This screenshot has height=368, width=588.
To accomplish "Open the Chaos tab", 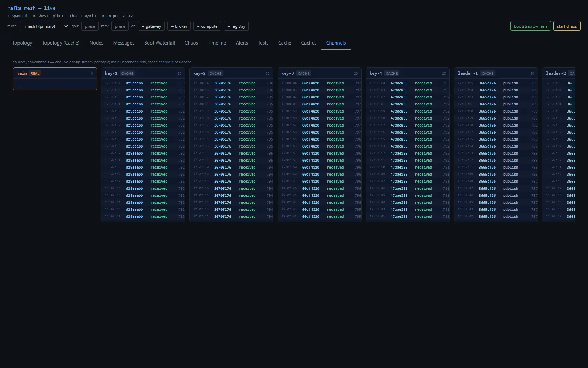I will point(191,43).
